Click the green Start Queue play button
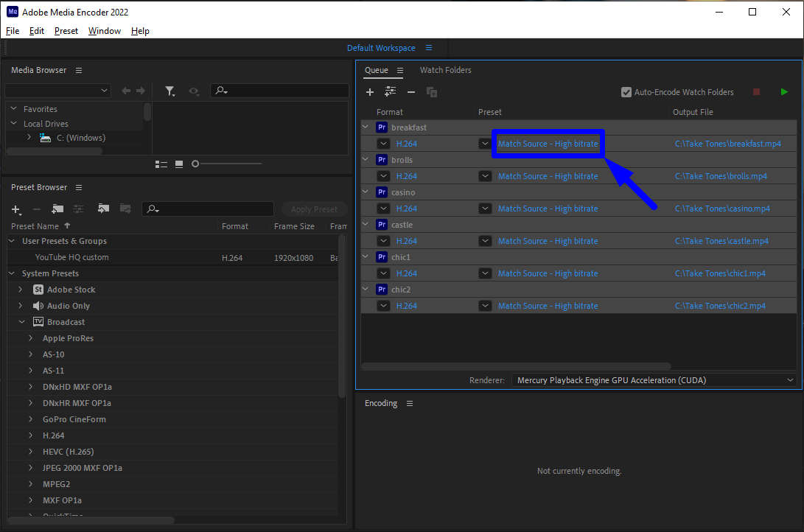Viewport: 804px width, 532px height. point(784,92)
